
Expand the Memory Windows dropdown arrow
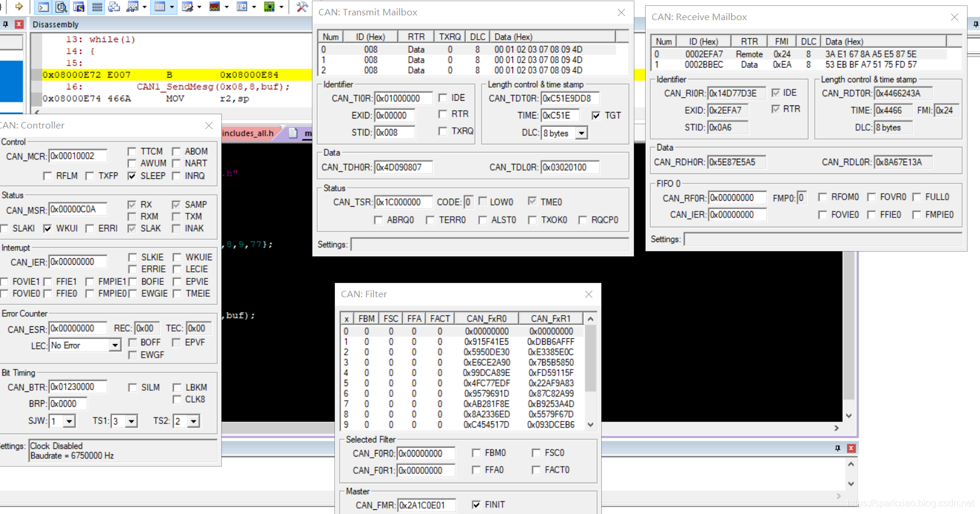point(172,7)
